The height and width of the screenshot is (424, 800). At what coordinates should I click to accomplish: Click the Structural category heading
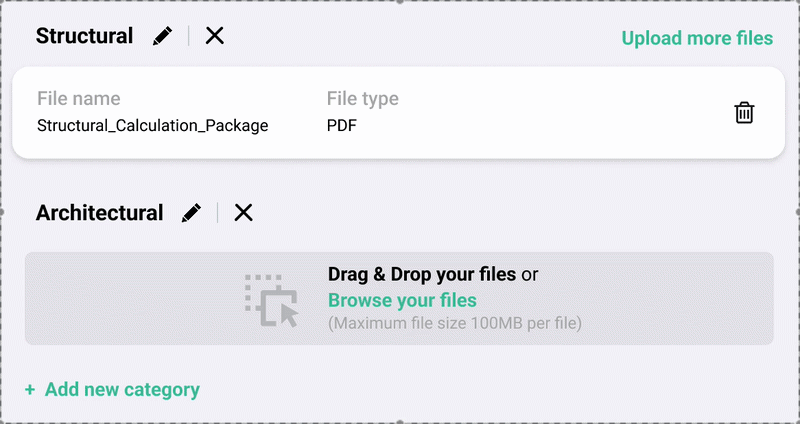[x=84, y=36]
